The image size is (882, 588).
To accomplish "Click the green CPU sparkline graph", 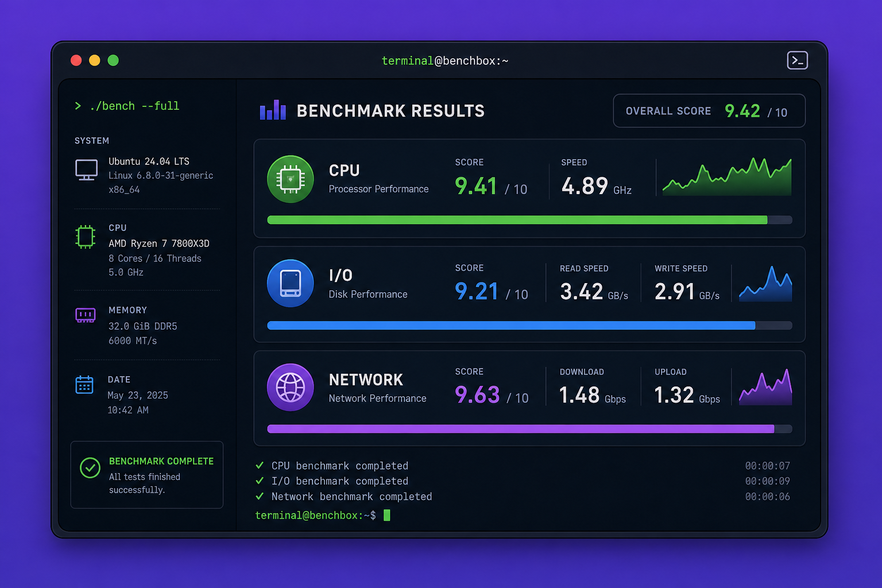I will 727,177.
